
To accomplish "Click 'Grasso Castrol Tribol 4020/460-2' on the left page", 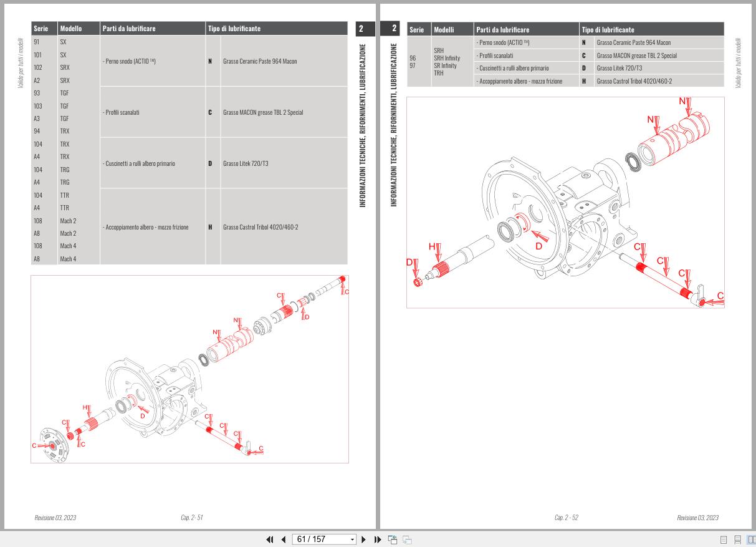I will point(261,227).
